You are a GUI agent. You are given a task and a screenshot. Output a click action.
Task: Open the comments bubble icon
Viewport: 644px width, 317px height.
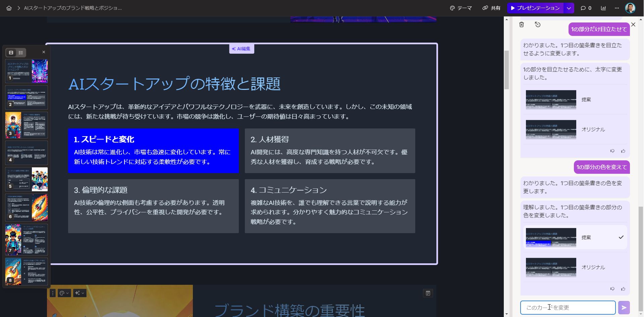[x=583, y=8]
